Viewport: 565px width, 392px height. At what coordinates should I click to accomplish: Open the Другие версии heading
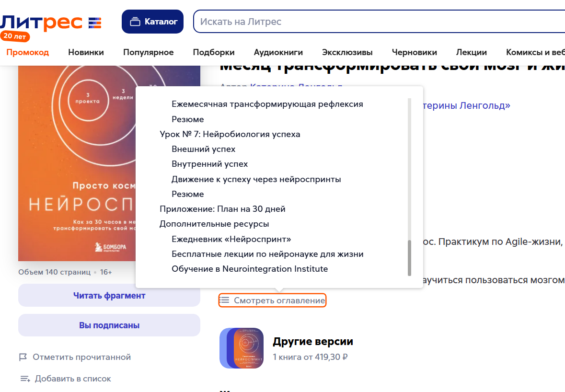pos(313,341)
